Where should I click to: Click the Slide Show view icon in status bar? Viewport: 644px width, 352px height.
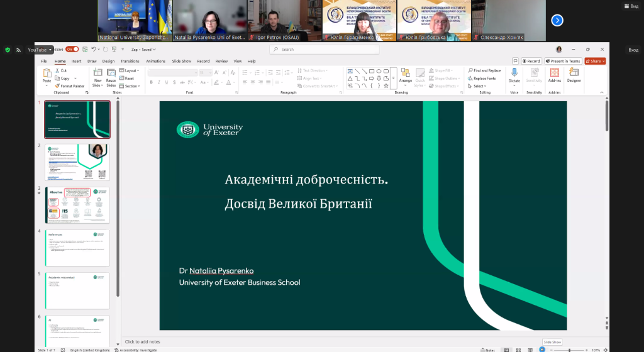[x=542, y=349]
